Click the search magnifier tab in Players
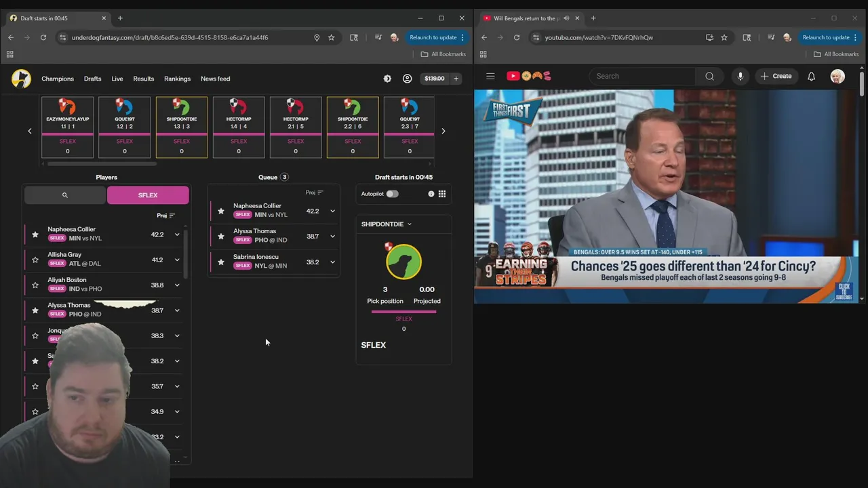Image resolution: width=868 pixels, height=488 pixels. [65, 195]
